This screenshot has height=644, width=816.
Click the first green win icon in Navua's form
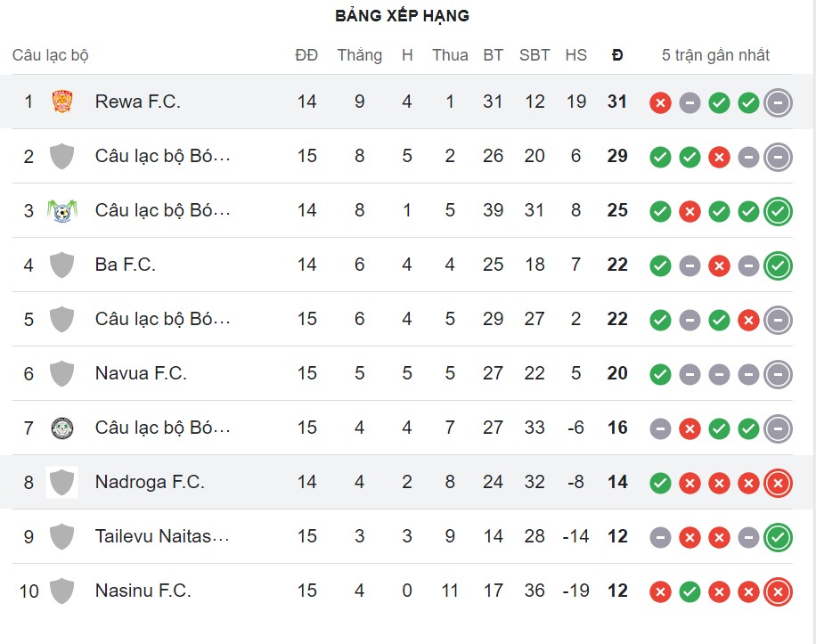tap(660, 373)
